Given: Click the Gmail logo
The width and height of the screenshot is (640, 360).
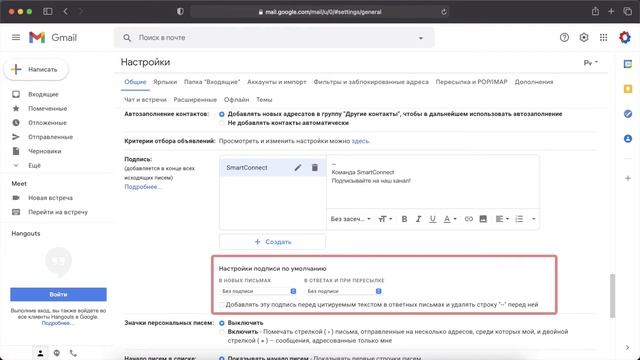Looking at the screenshot, I should coord(53,38).
